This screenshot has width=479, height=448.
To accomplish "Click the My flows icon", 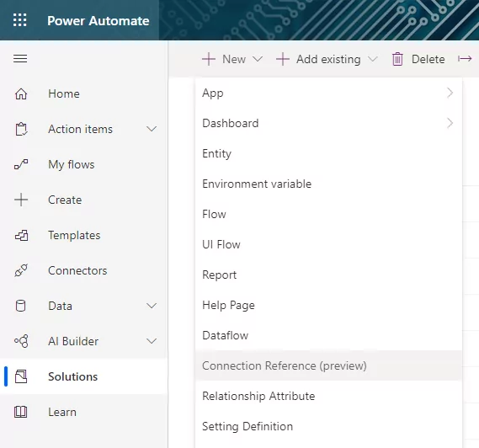I will click(21, 164).
